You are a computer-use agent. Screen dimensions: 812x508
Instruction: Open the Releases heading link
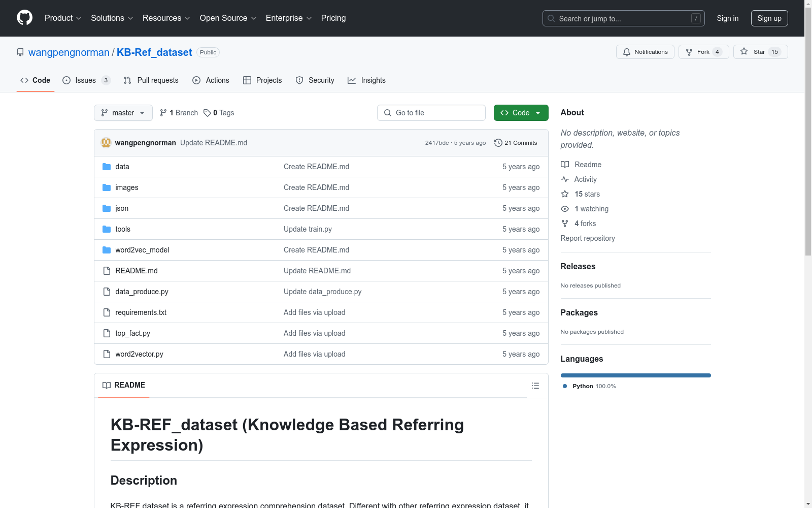(578, 266)
